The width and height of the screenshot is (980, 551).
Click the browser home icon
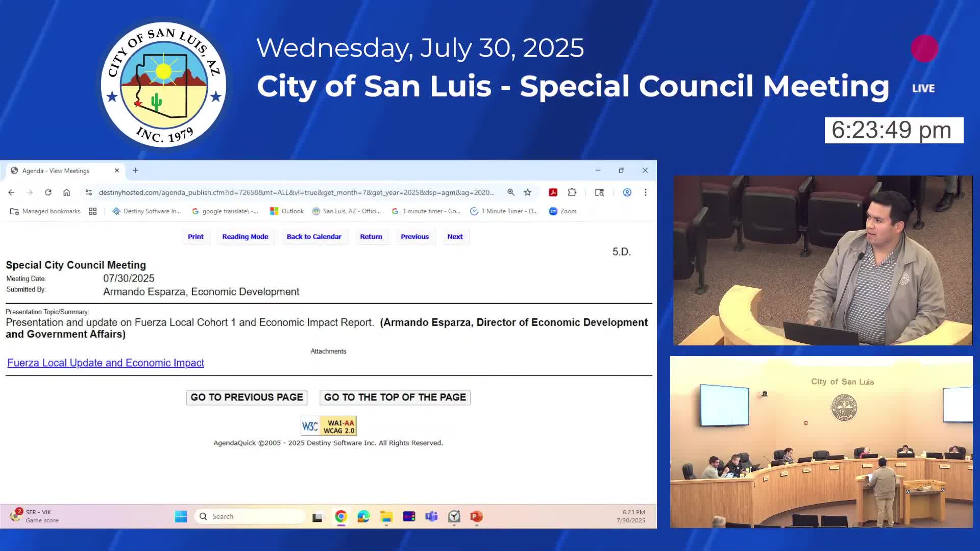(x=66, y=192)
